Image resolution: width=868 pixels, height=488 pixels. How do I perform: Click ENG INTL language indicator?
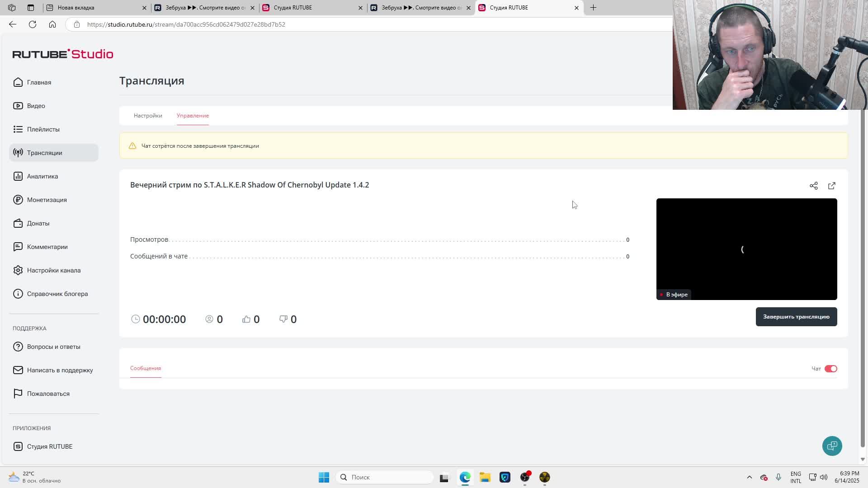(796, 477)
